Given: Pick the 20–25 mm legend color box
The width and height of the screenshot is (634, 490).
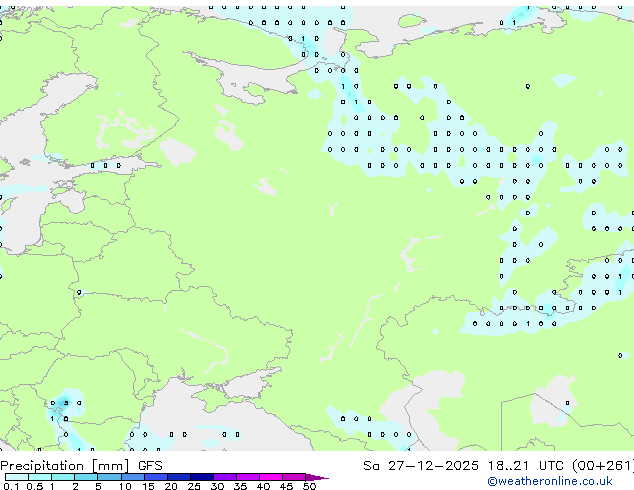Looking at the screenshot, I should (x=179, y=477).
